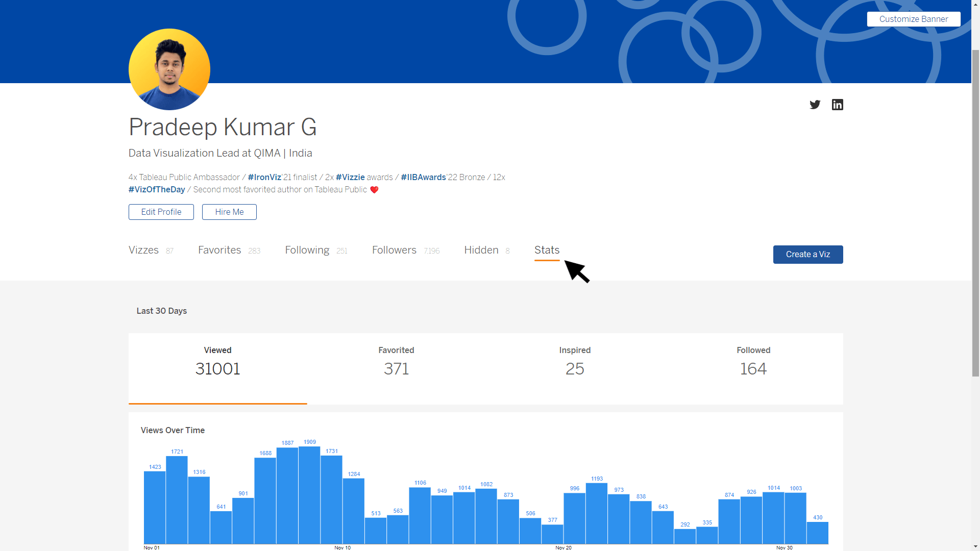Go to the Following tab

(307, 250)
